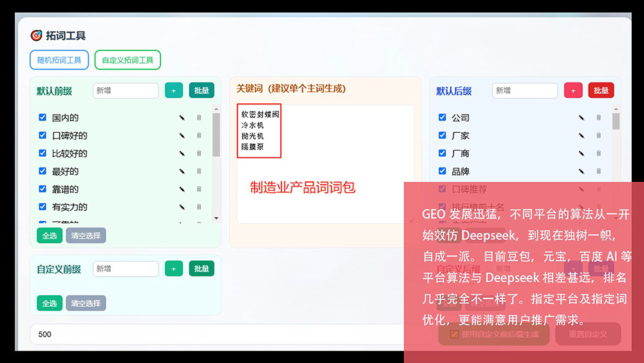Edit the 靠谱的 prefix entry

point(182,189)
